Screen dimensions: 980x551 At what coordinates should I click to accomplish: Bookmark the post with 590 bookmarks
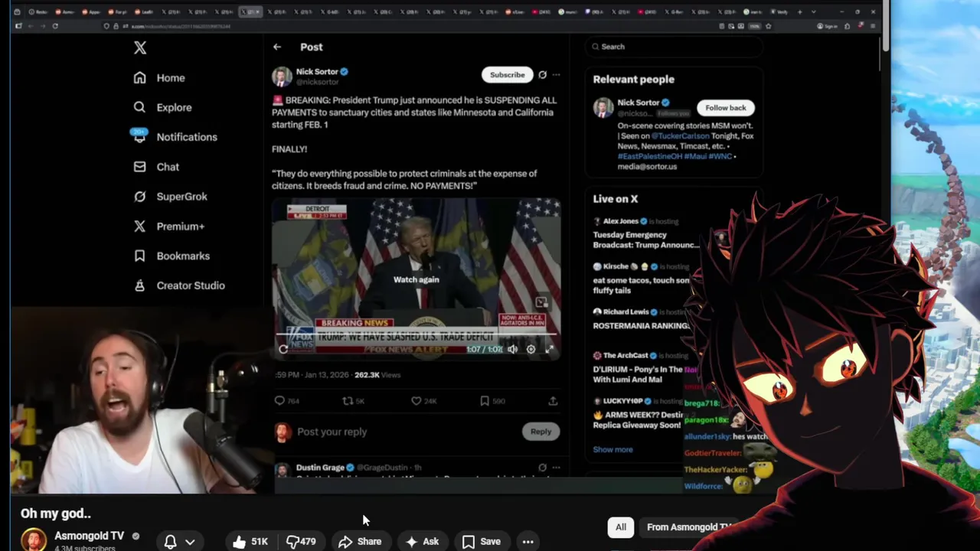[x=484, y=401]
